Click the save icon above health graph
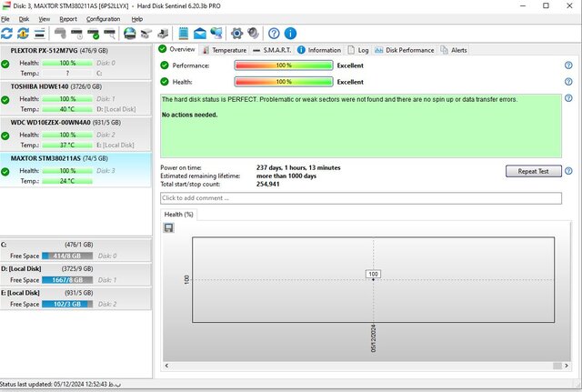Image resolution: width=582 pixels, height=392 pixels. (x=169, y=227)
